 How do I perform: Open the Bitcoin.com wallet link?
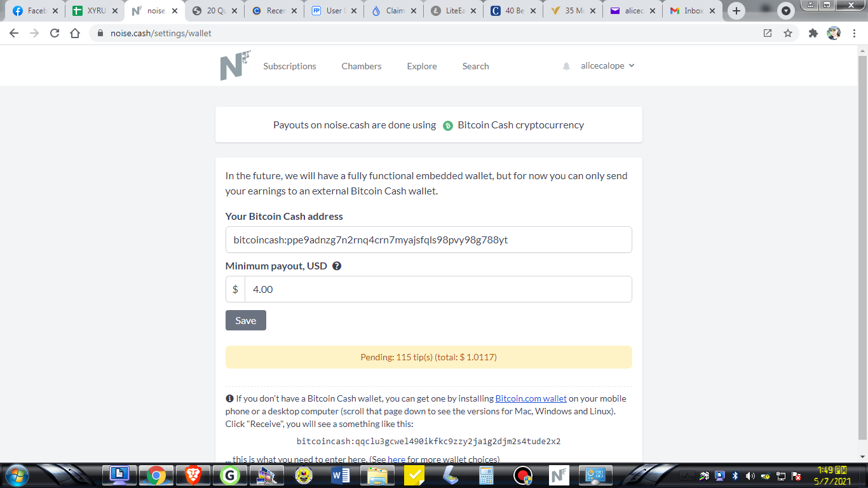(531, 398)
